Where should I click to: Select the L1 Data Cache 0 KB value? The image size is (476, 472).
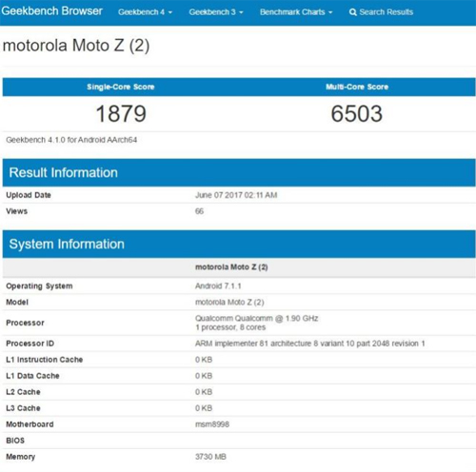tap(204, 376)
